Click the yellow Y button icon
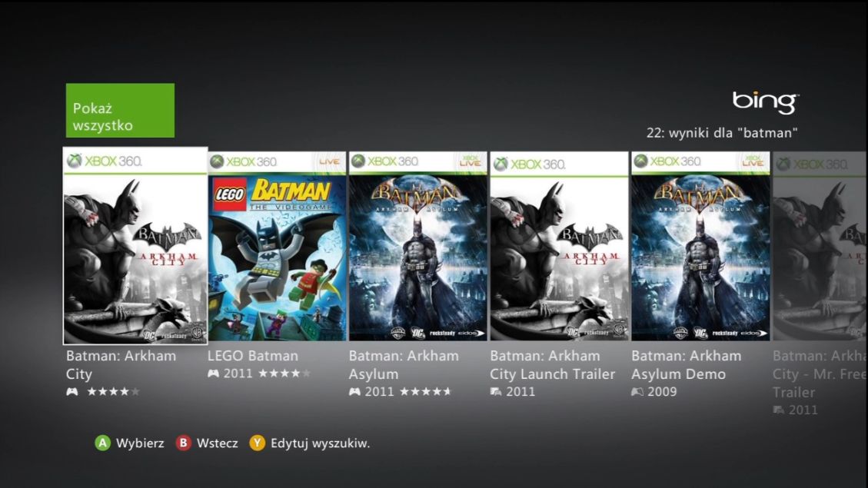This screenshot has width=868, height=488. [257, 443]
